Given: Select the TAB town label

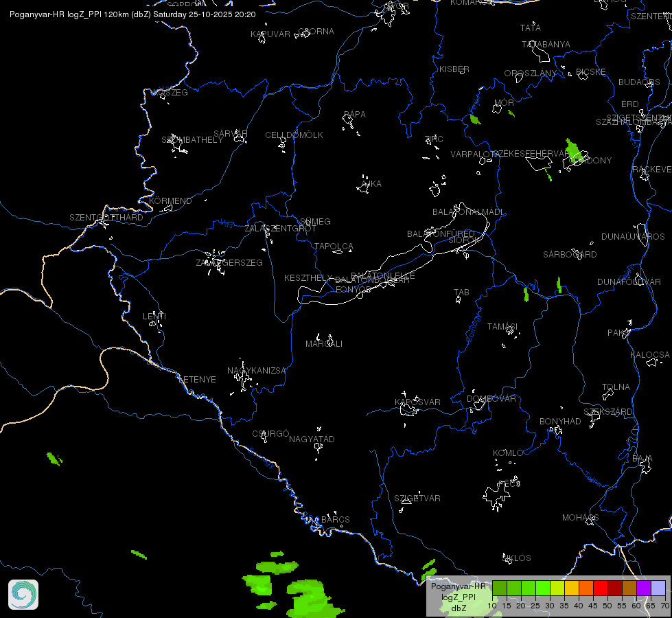Looking at the screenshot, I should (x=461, y=293).
